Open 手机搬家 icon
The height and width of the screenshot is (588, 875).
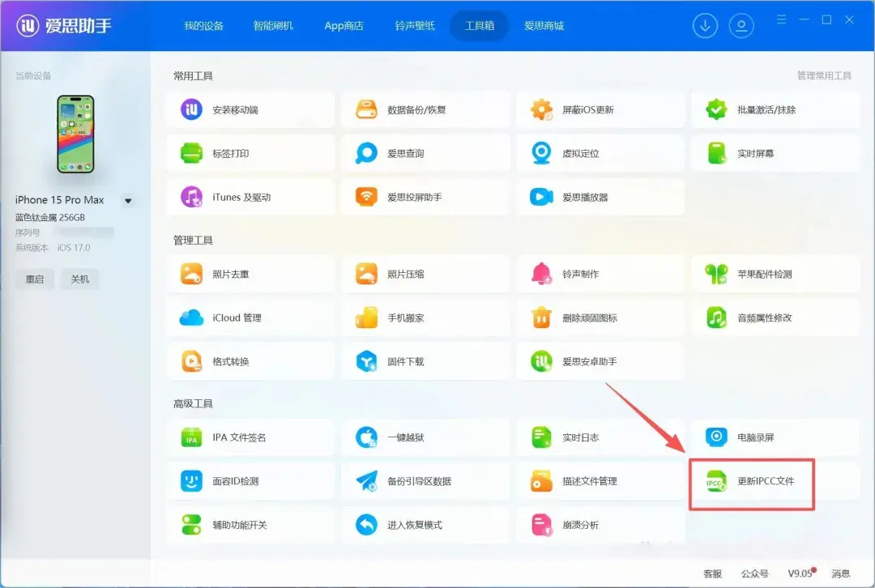pos(367,318)
